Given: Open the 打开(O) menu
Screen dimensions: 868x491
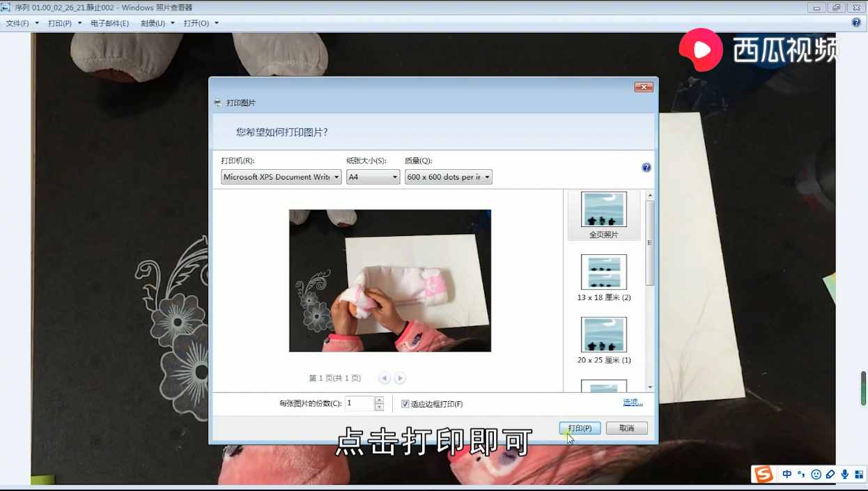Looking at the screenshot, I should click(x=201, y=23).
